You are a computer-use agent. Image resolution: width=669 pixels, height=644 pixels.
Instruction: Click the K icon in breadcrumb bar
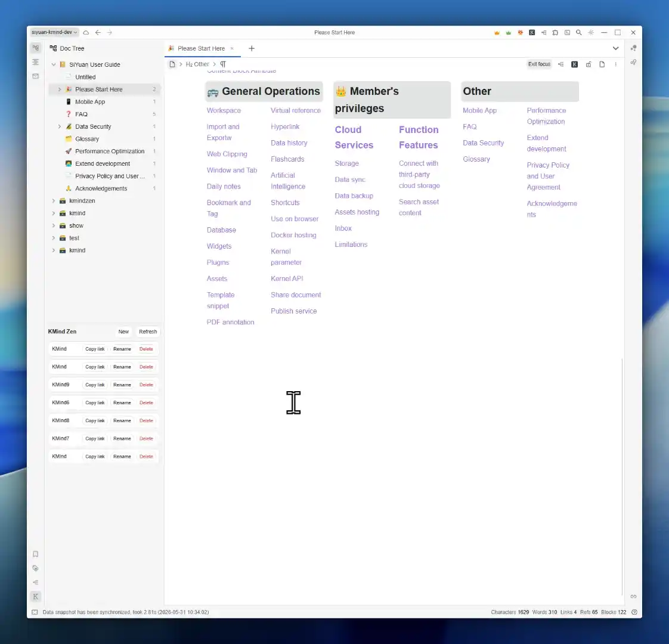[x=575, y=64]
